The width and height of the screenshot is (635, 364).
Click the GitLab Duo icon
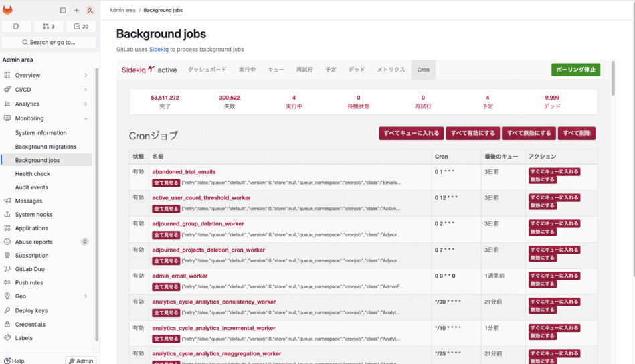pos(7,269)
